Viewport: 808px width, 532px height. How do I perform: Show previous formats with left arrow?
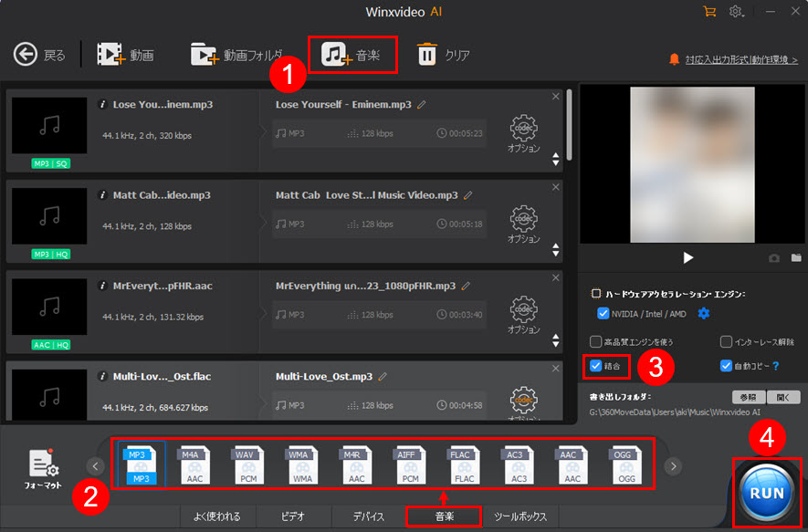coord(95,466)
